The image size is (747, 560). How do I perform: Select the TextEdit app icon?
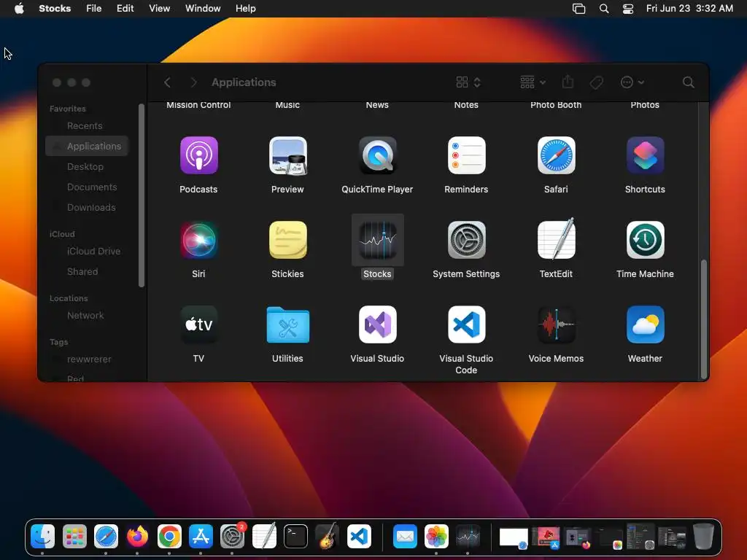[556, 239]
